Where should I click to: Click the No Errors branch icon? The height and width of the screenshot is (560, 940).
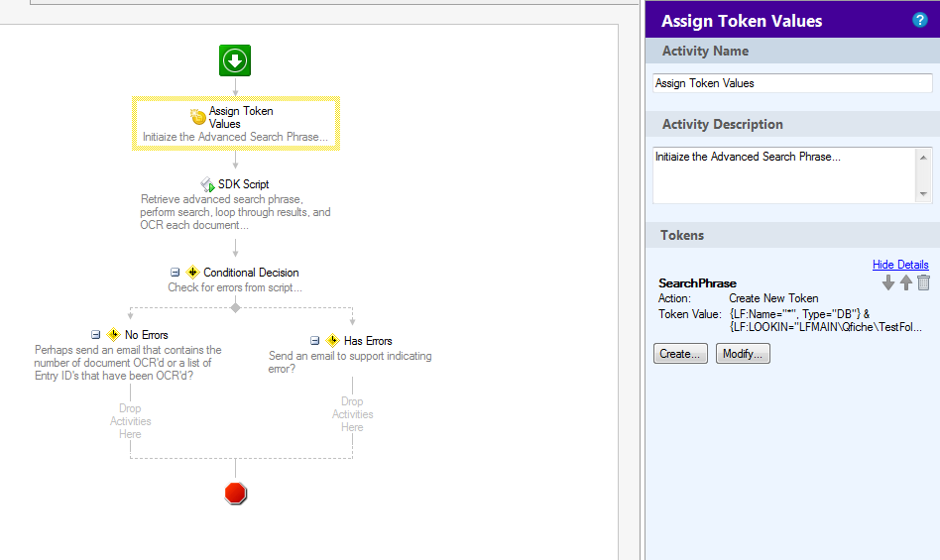point(113,335)
